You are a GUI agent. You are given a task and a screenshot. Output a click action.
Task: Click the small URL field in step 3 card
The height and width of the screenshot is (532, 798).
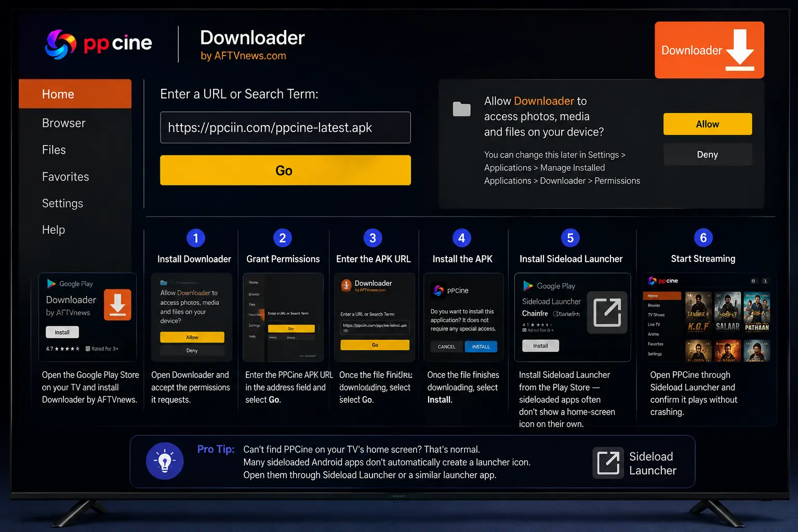point(375,327)
